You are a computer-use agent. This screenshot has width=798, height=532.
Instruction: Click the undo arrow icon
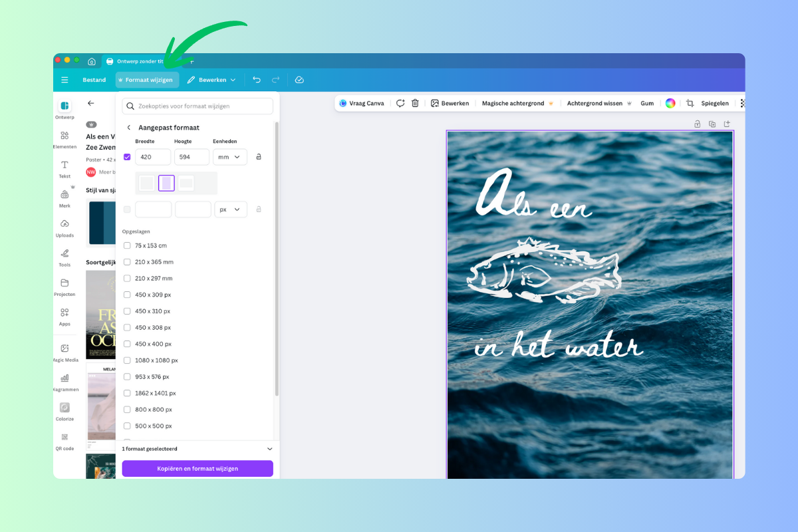257,80
